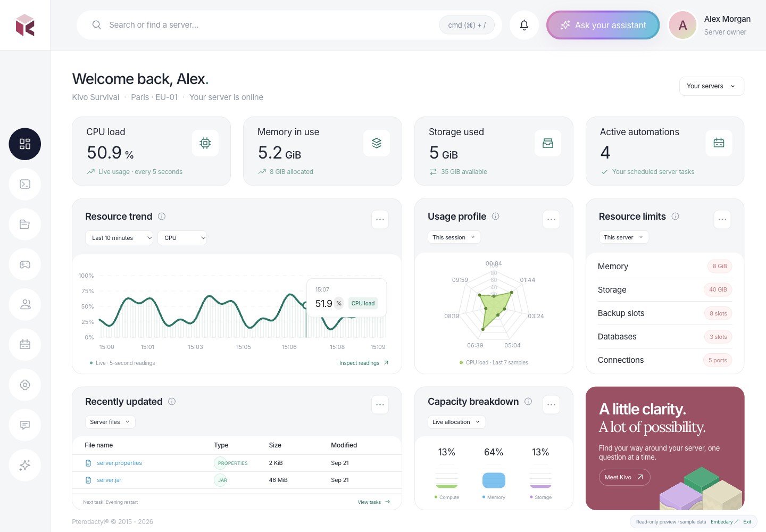Open the sparkle assistant sidebar icon
Viewport: 766px width, 532px height.
pos(25,465)
